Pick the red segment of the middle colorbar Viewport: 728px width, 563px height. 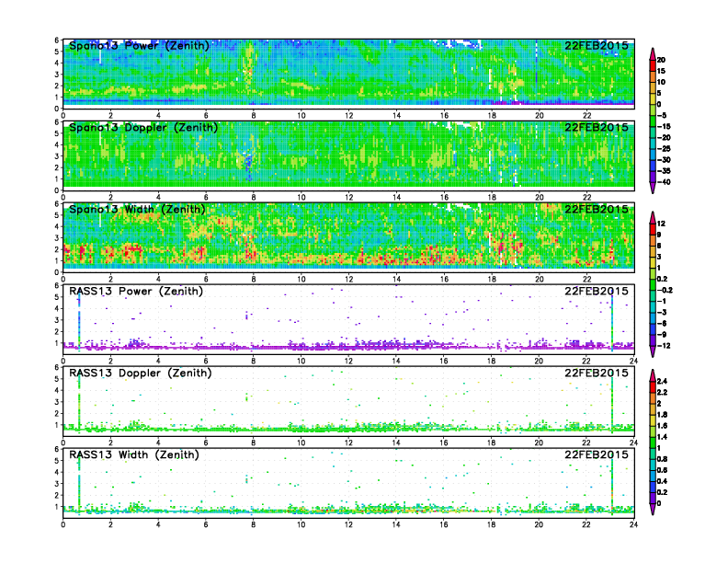pos(653,229)
